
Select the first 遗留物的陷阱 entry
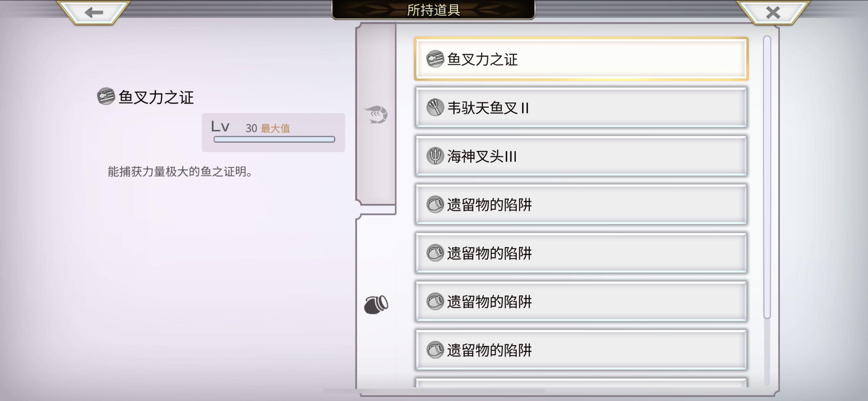point(581,204)
